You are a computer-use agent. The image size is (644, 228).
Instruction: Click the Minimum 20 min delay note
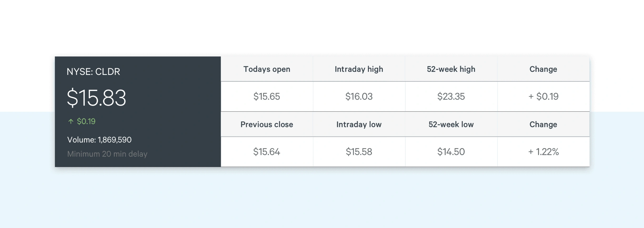click(107, 154)
